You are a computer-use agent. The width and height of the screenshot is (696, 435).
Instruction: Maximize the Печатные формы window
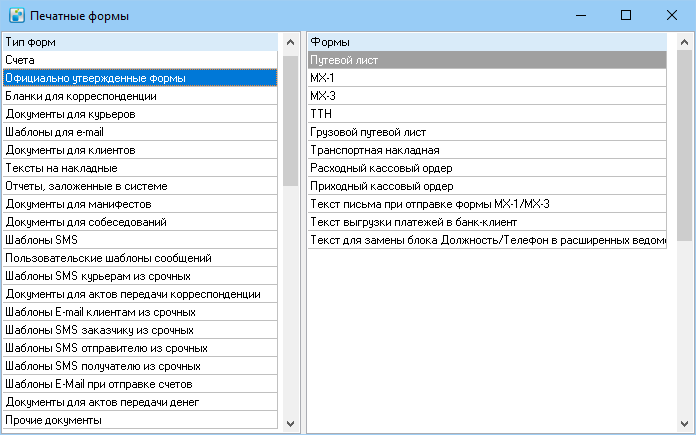(x=625, y=16)
